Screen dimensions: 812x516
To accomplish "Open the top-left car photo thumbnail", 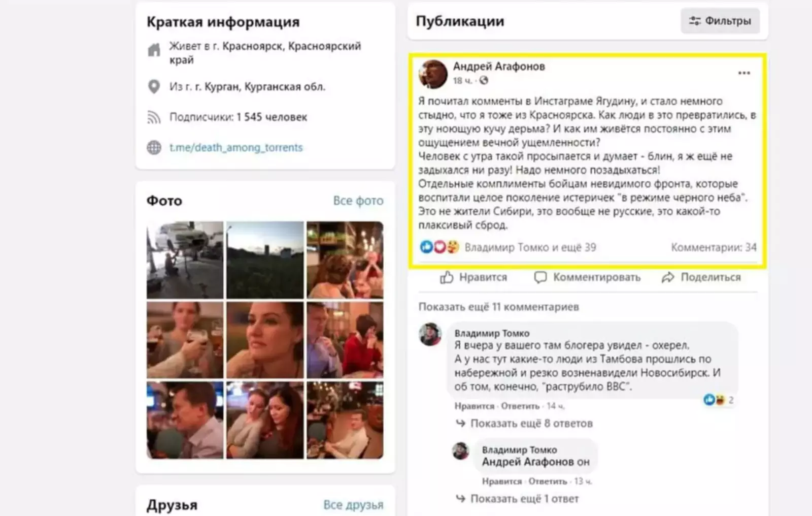I will pos(185,260).
